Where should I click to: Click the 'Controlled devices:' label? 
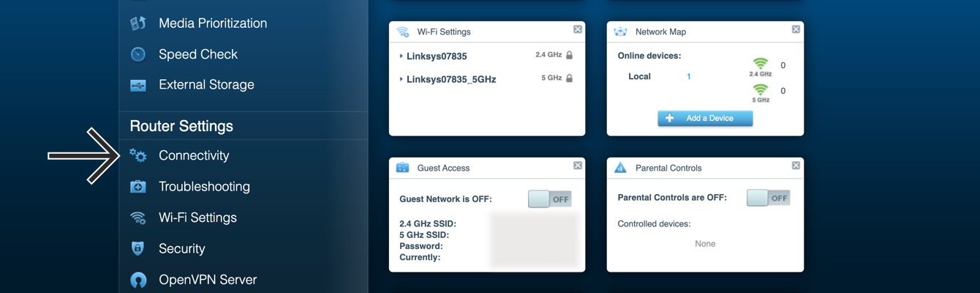tap(654, 224)
